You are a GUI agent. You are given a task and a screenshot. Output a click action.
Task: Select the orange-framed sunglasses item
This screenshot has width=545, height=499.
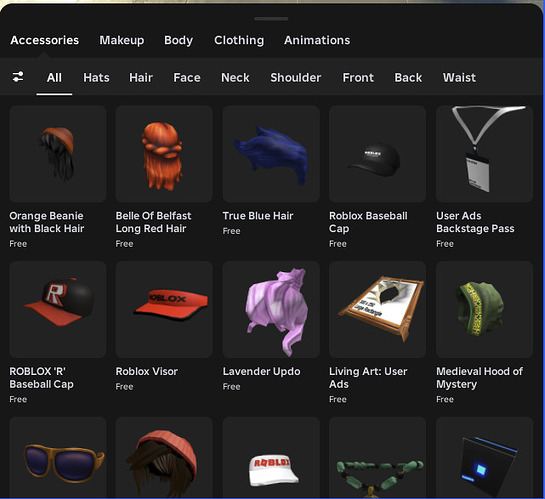(58, 457)
